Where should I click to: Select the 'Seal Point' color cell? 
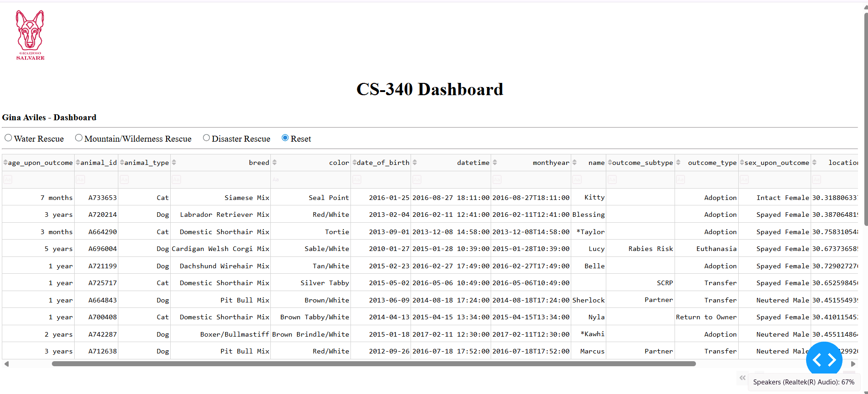[x=311, y=197]
